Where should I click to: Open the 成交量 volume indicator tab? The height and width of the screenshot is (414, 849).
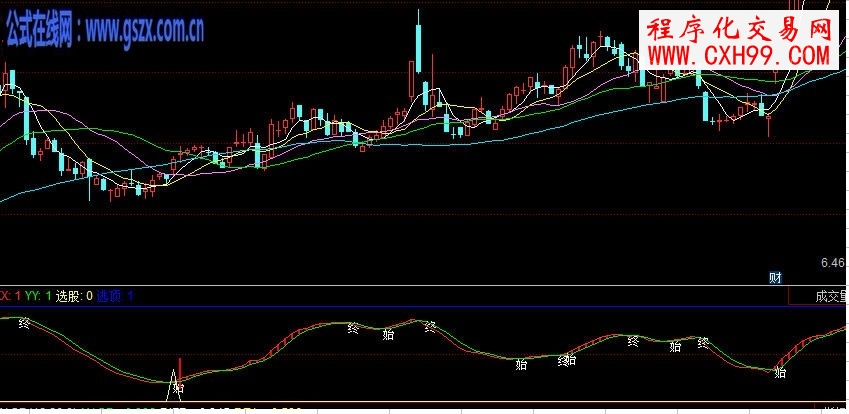(829, 296)
